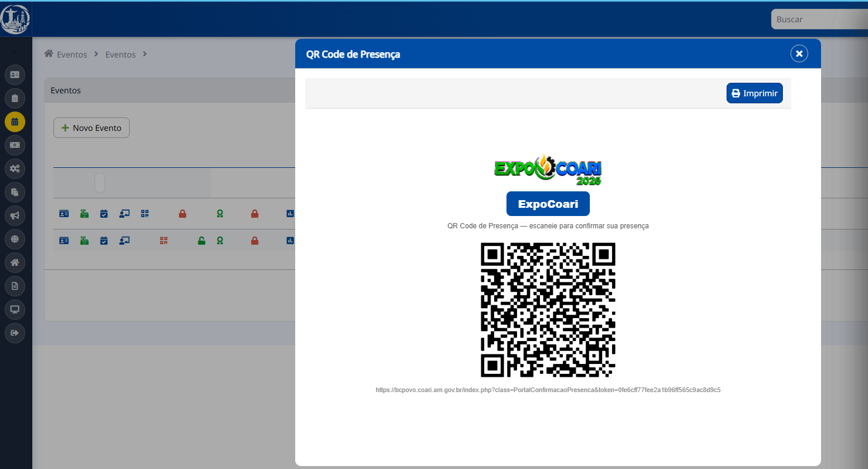This screenshot has height=469, width=868.
Task: Click the Imprimir print button
Action: [x=755, y=93]
